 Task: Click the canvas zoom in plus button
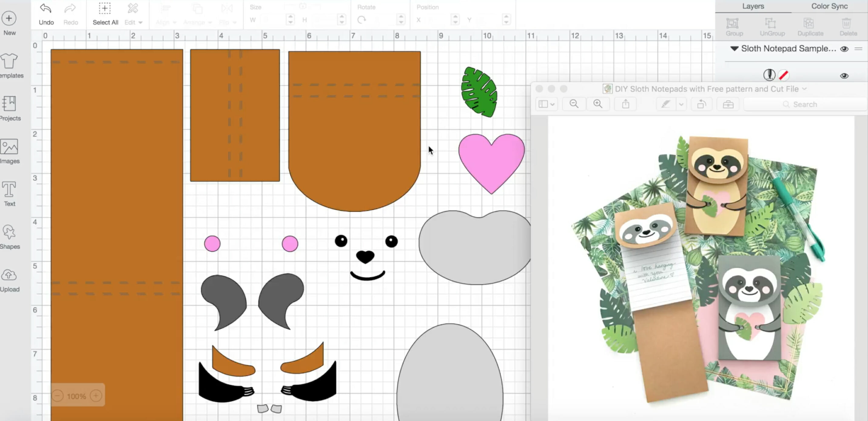click(x=96, y=396)
